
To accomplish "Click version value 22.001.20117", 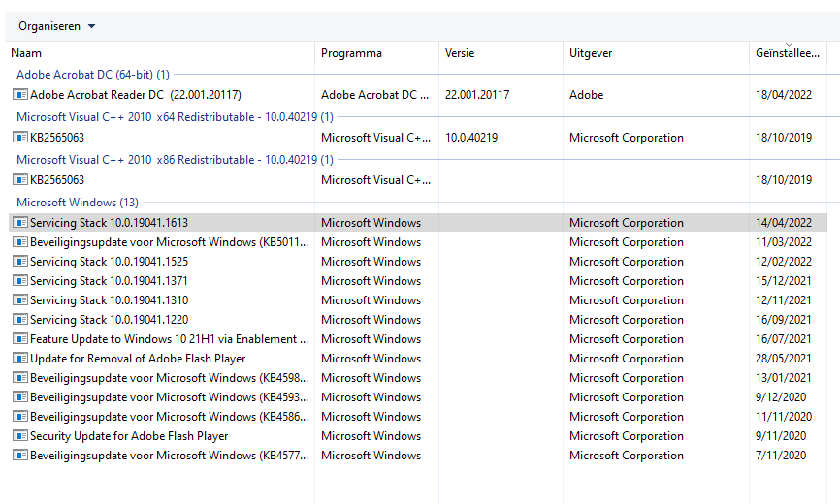I will 477,95.
